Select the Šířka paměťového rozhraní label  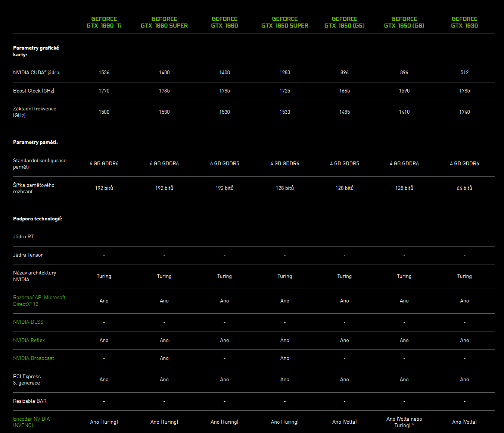[x=34, y=188]
